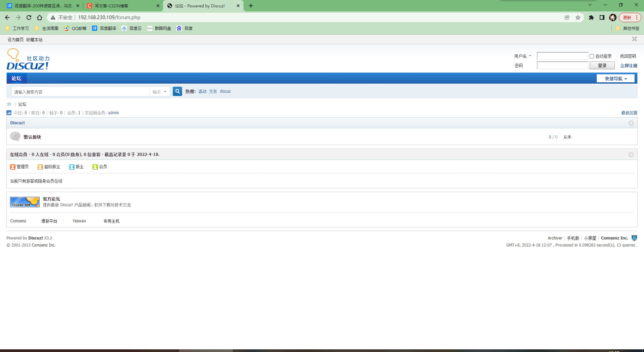Click the Comsenz friend link
644x352 pixels.
[x=18, y=221]
